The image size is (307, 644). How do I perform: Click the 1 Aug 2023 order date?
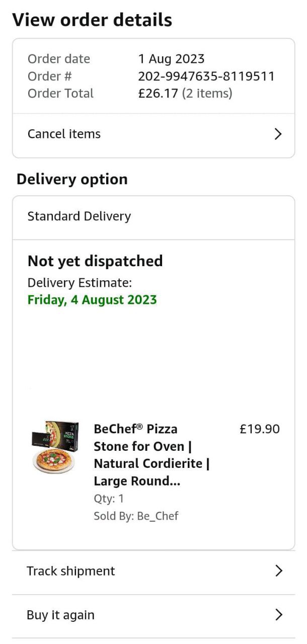click(x=171, y=59)
